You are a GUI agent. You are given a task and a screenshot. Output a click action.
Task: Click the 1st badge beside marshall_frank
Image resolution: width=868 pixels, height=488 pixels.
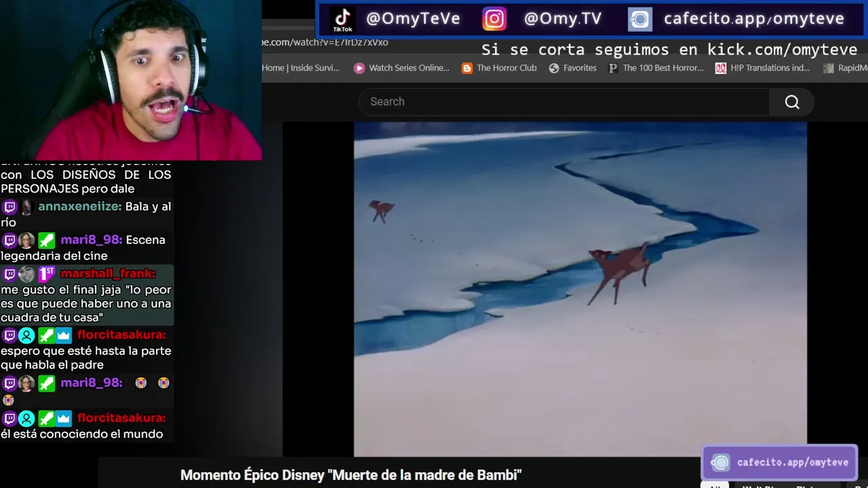[x=46, y=274]
